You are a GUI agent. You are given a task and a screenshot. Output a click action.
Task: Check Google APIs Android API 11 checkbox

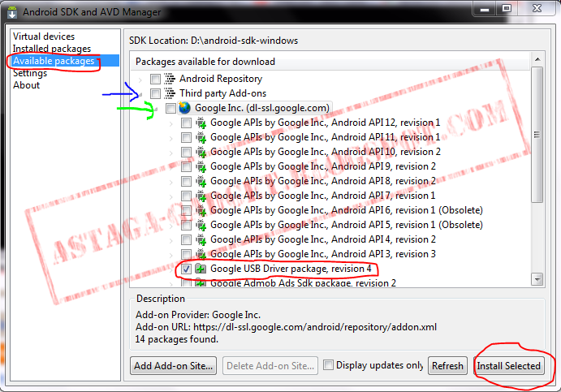186,137
